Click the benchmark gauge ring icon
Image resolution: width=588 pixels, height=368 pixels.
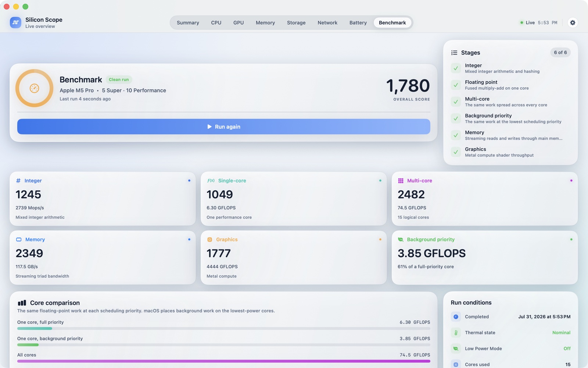(x=34, y=88)
